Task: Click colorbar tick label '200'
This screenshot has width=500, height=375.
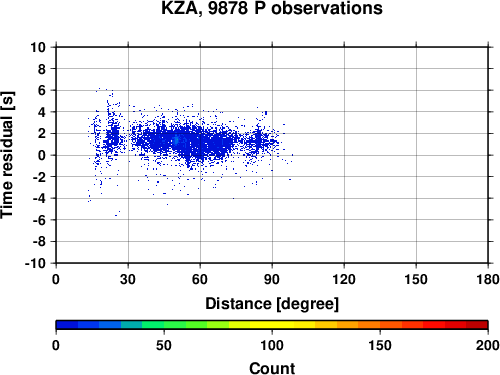Action: click(488, 345)
